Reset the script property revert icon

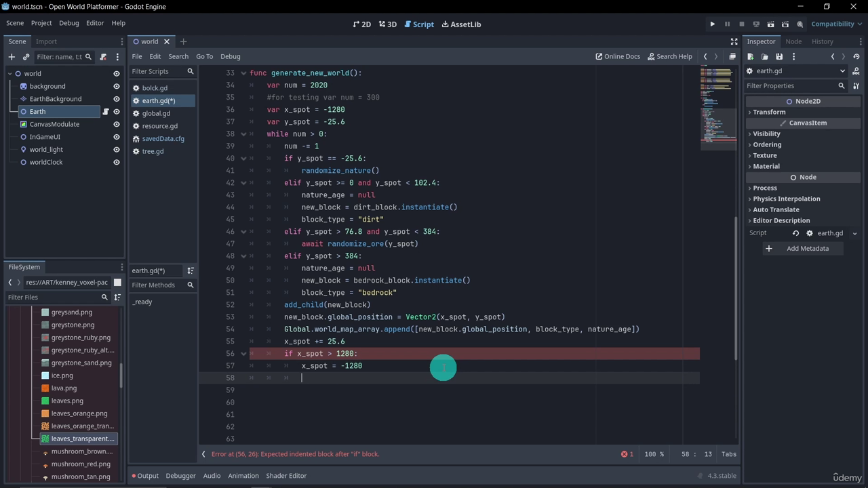(795, 233)
